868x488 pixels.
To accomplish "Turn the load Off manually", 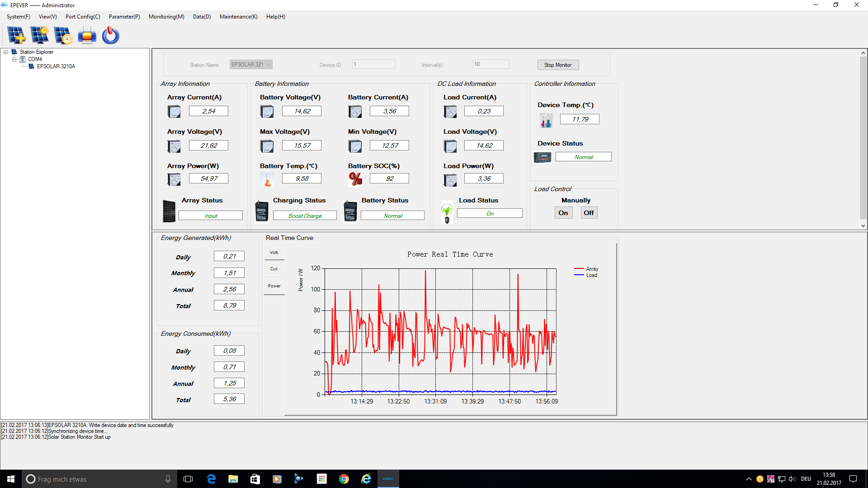I will pyautogui.click(x=589, y=213).
